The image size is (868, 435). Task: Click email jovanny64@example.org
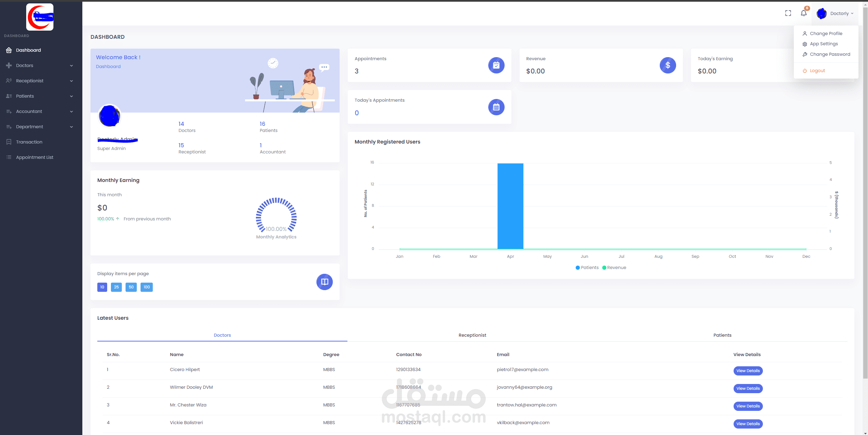(x=524, y=387)
